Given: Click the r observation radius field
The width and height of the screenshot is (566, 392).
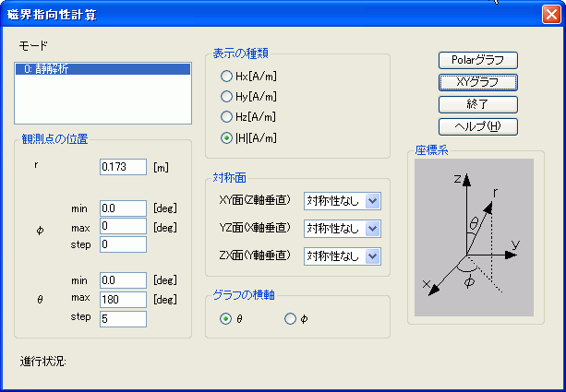Looking at the screenshot, I should point(123,167).
